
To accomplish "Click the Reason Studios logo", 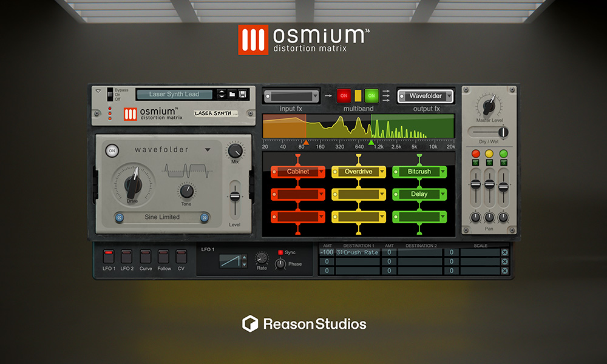I will coord(303,324).
